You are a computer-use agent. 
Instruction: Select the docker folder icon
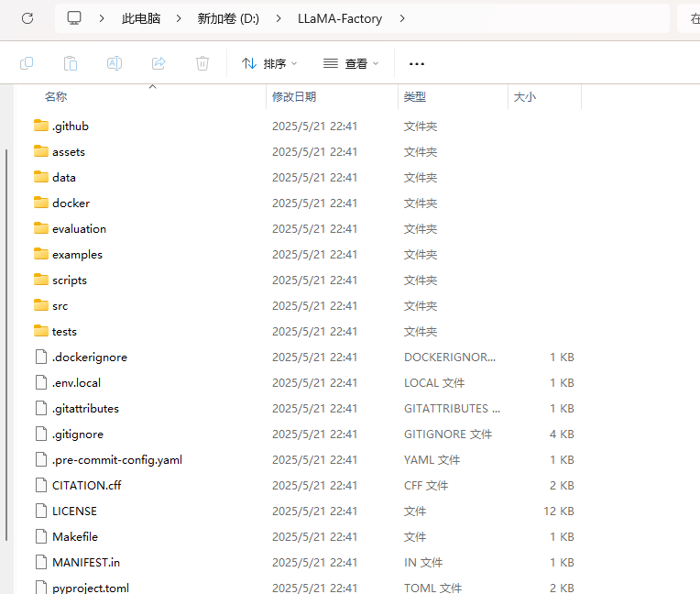(x=41, y=203)
